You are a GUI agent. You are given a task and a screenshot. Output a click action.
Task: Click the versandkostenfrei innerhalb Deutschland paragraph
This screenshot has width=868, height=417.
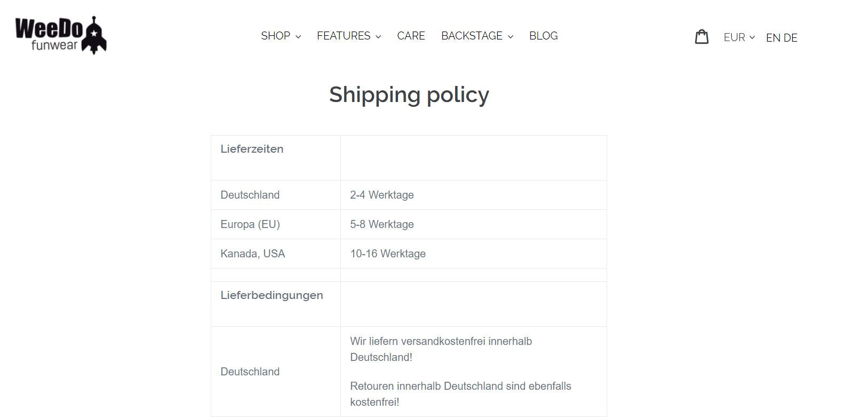(x=441, y=349)
